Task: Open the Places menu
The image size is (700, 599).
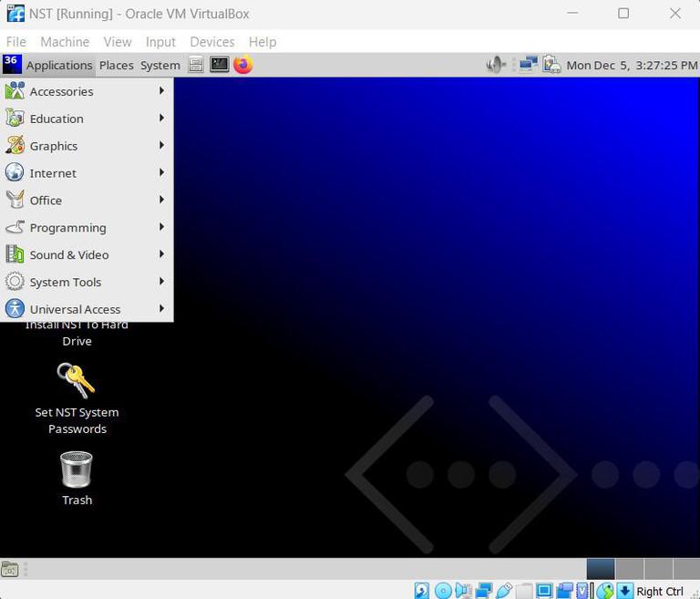Action: tap(116, 66)
